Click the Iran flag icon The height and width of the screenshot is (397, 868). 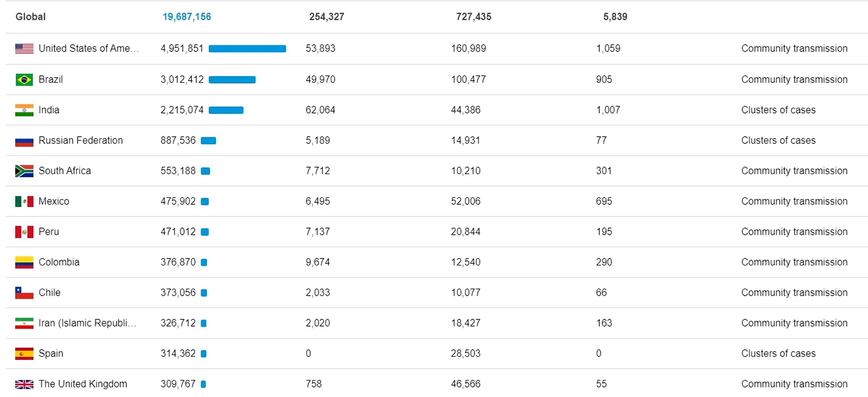click(24, 323)
